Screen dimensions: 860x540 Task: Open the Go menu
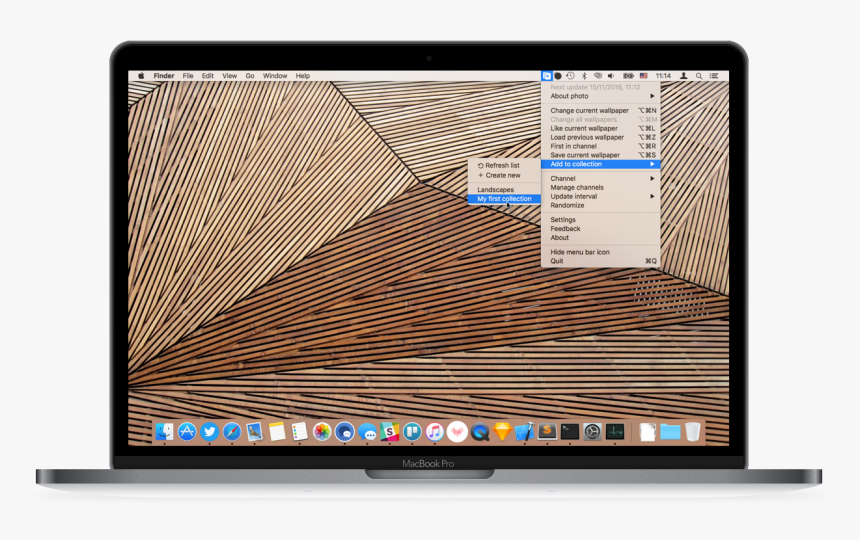250,76
